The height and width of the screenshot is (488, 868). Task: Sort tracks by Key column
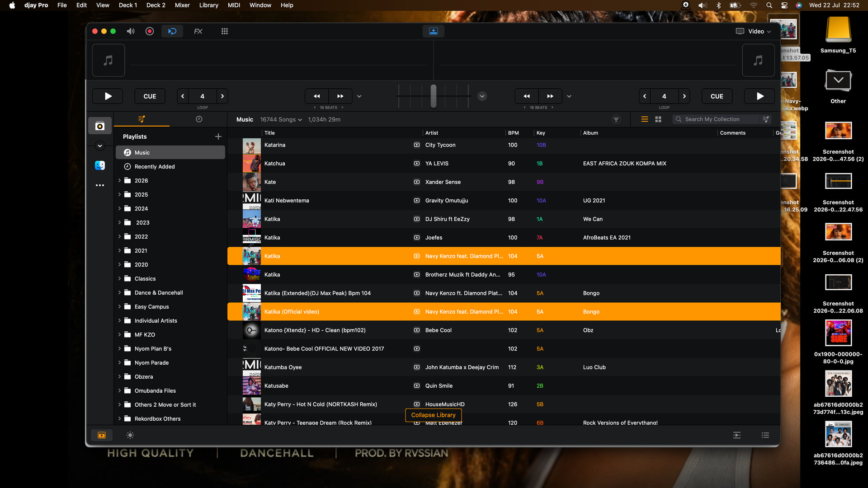tap(541, 133)
